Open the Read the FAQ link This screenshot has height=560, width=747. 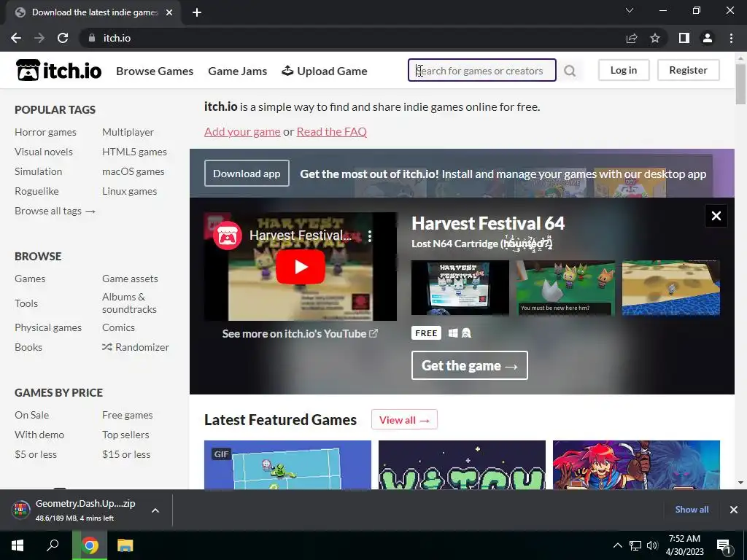click(x=332, y=131)
